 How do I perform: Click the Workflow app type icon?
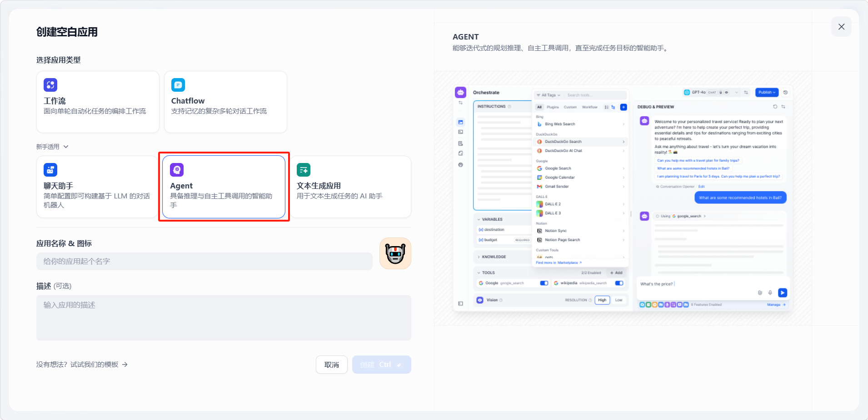(x=50, y=85)
